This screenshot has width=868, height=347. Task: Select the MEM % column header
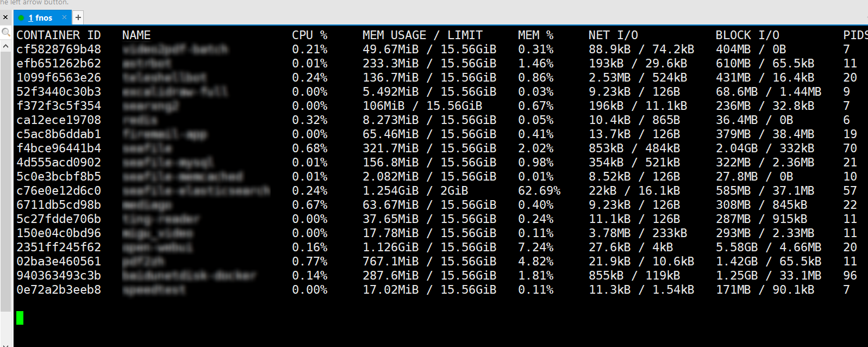[535, 35]
